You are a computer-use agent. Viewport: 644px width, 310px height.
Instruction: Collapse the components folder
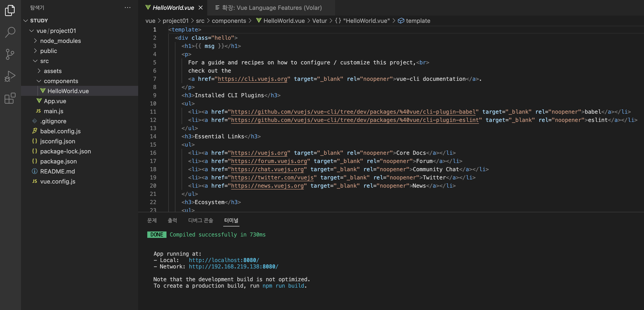click(61, 81)
